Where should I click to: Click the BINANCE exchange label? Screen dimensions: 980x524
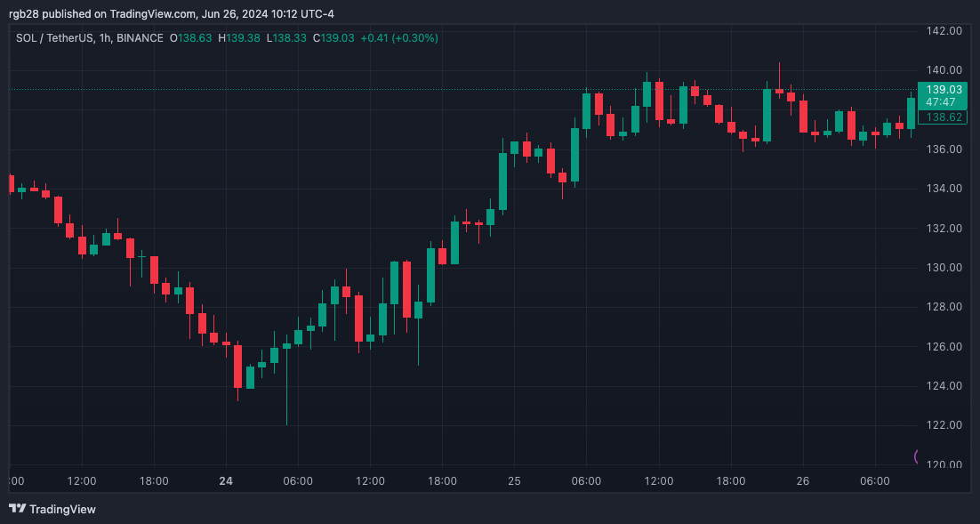pyautogui.click(x=140, y=38)
